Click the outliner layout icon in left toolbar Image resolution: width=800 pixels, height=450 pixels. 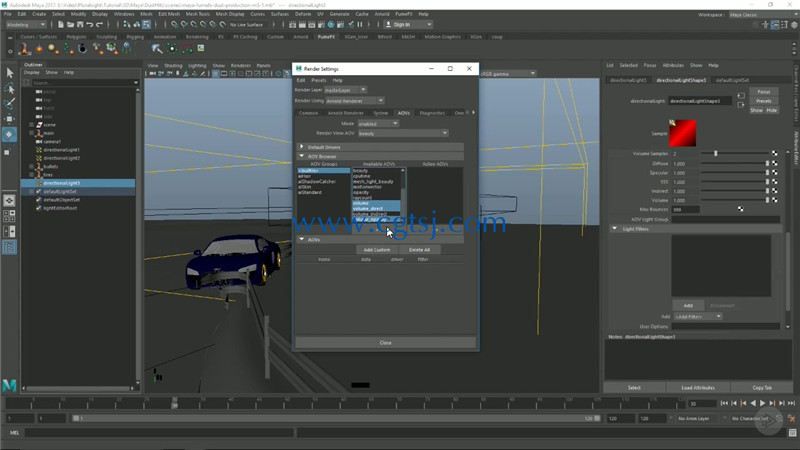[9, 247]
